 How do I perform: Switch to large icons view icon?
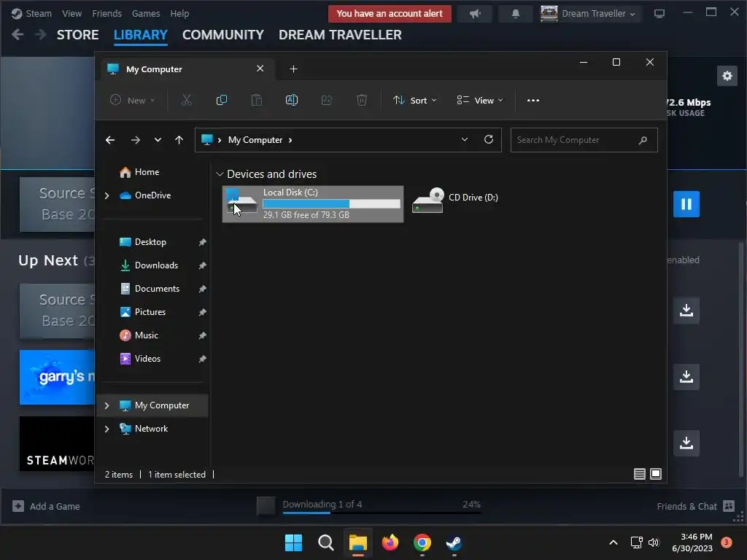[x=656, y=474]
